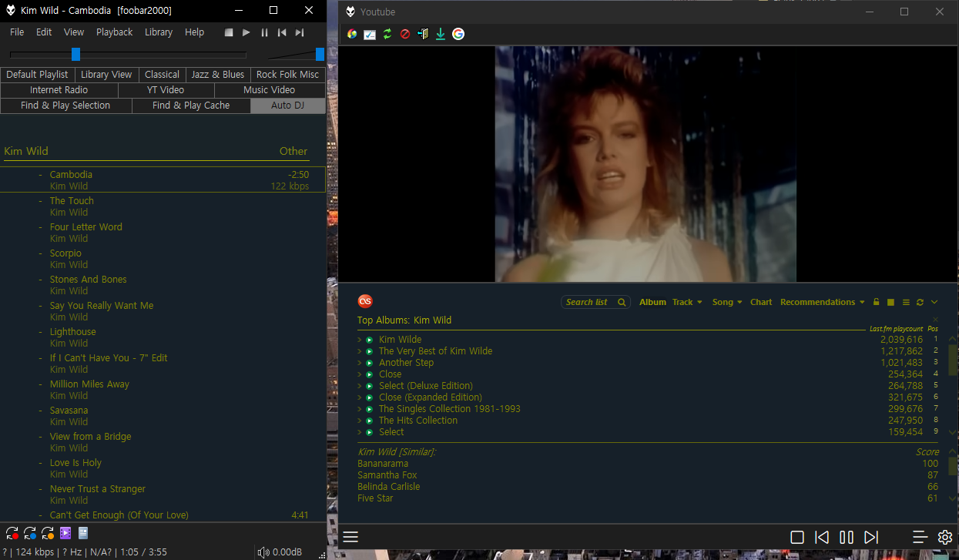Click the red-dot refresh icon at bottom left
The height and width of the screenshot is (560, 959).
click(x=12, y=532)
